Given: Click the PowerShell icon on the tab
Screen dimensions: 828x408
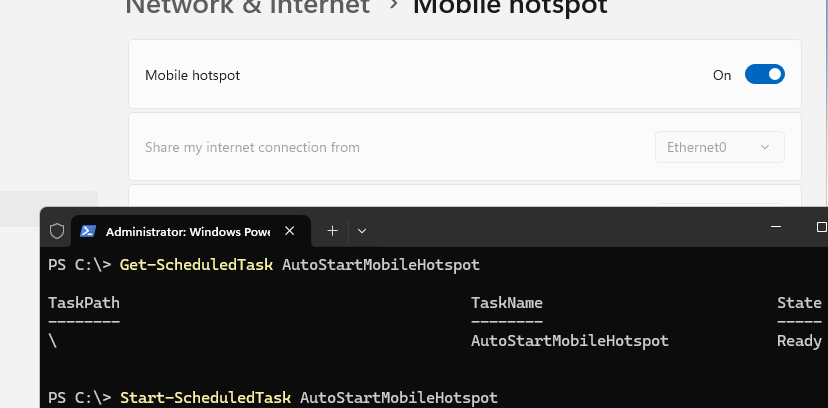Looking at the screenshot, I should click(x=88, y=231).
